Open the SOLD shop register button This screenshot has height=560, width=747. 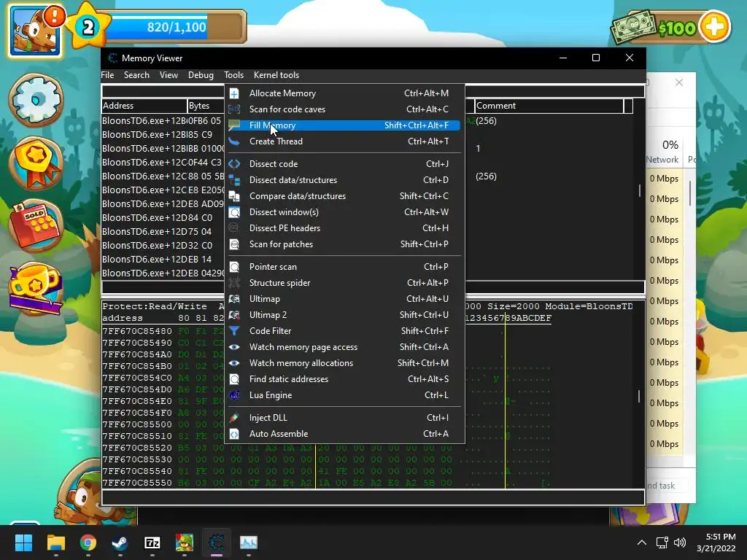click(36, 226)
